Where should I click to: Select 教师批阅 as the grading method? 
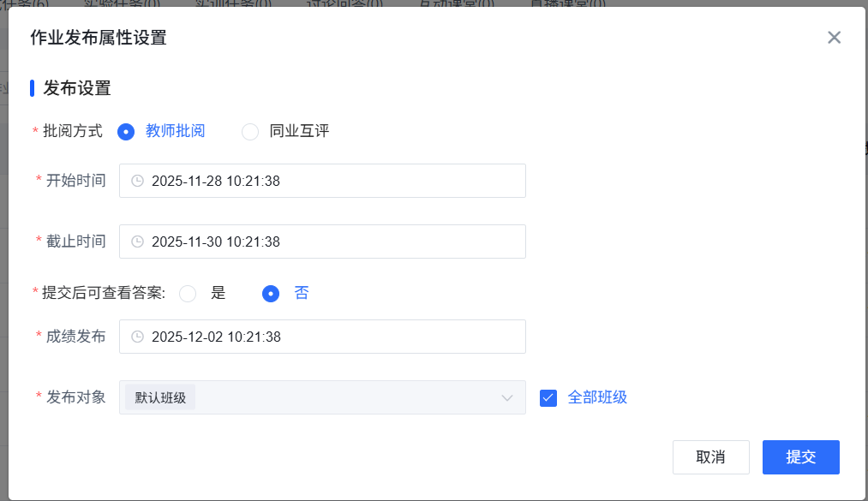click(126, 132)
